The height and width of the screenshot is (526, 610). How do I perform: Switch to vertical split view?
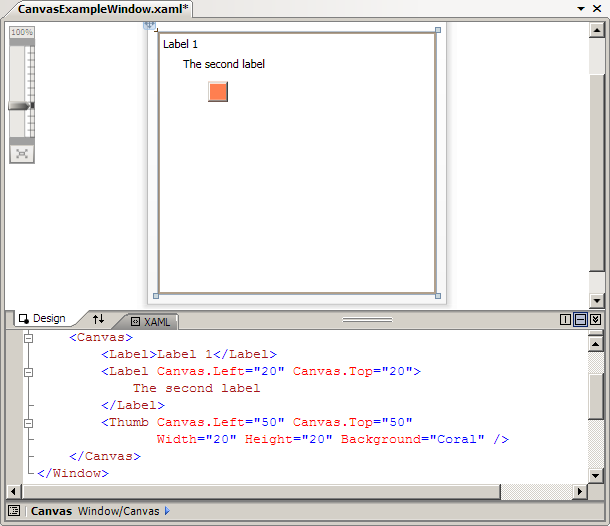pos(565,319)
